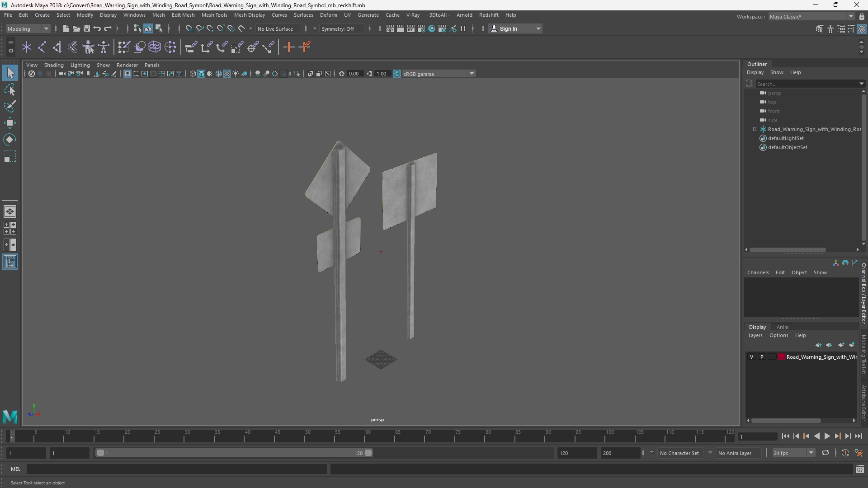Expand the Road_Warning_Sign node in Outliner

pos(755,129)
